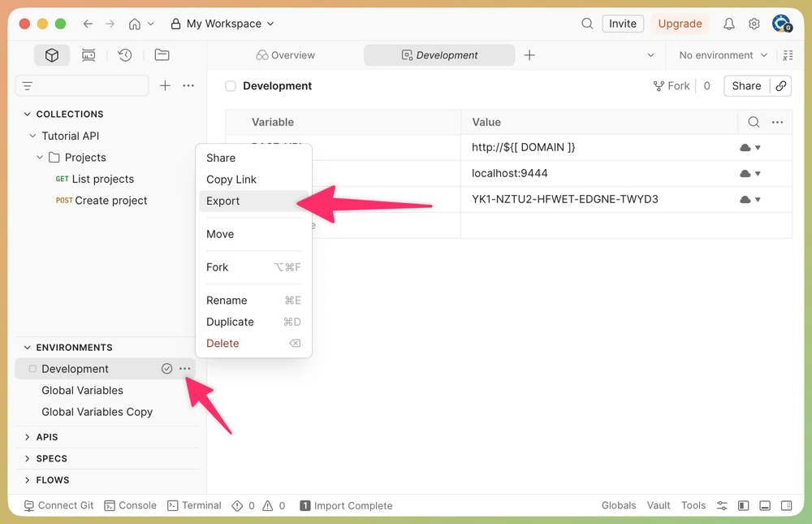Click the Invite button
Screen dimensions: 812x524
pyautogui.click(x=623, y=24)
